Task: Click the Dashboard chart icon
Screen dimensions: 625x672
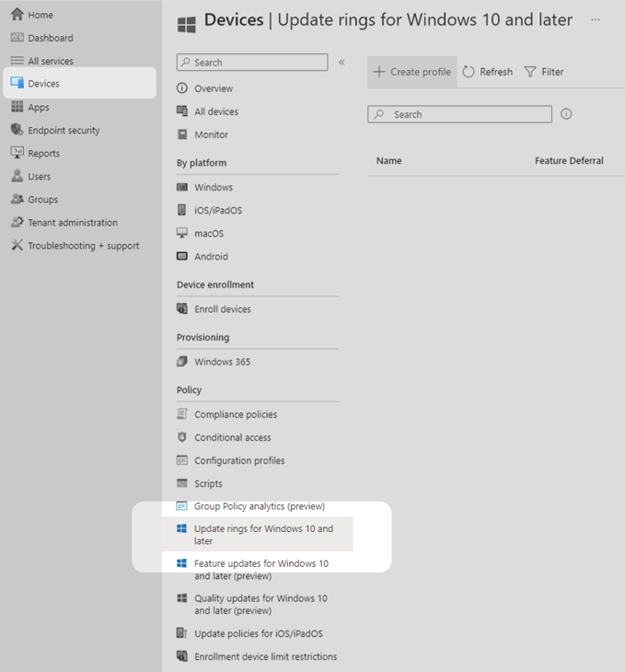Action: 17,38
